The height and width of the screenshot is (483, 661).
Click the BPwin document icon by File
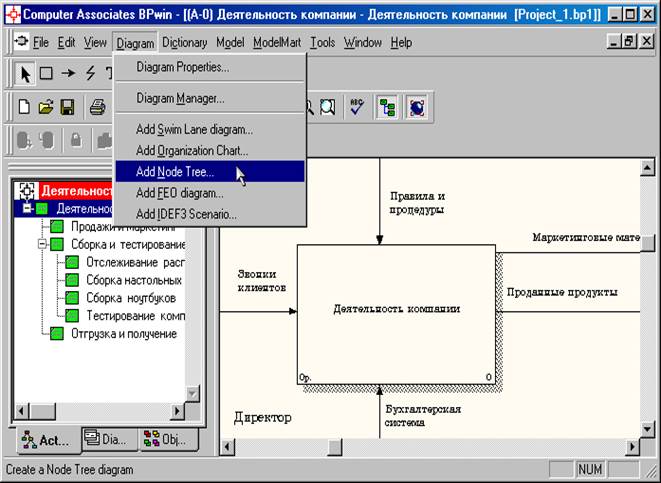click(21, 42)
